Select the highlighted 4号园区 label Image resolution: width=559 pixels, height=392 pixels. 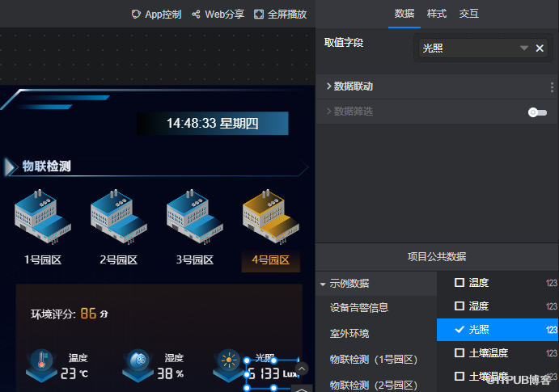coord(271,261)
